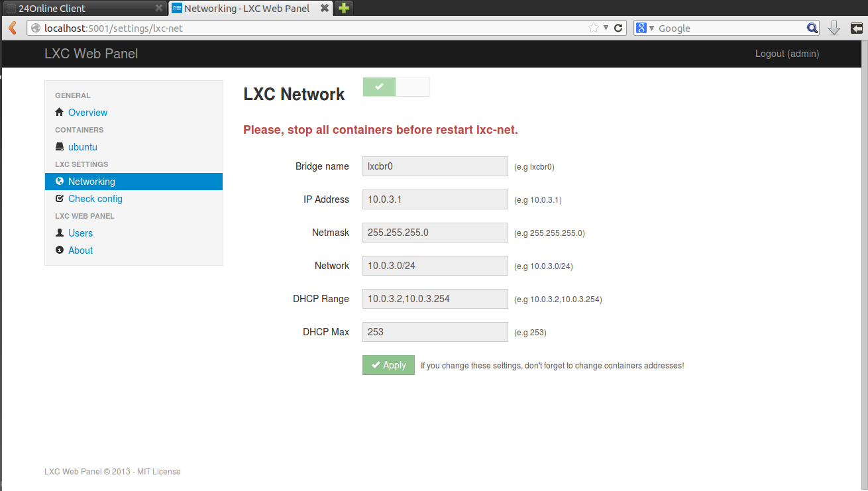Click the search magnifier icon
868x491 pixels.
tap(812, 28)
